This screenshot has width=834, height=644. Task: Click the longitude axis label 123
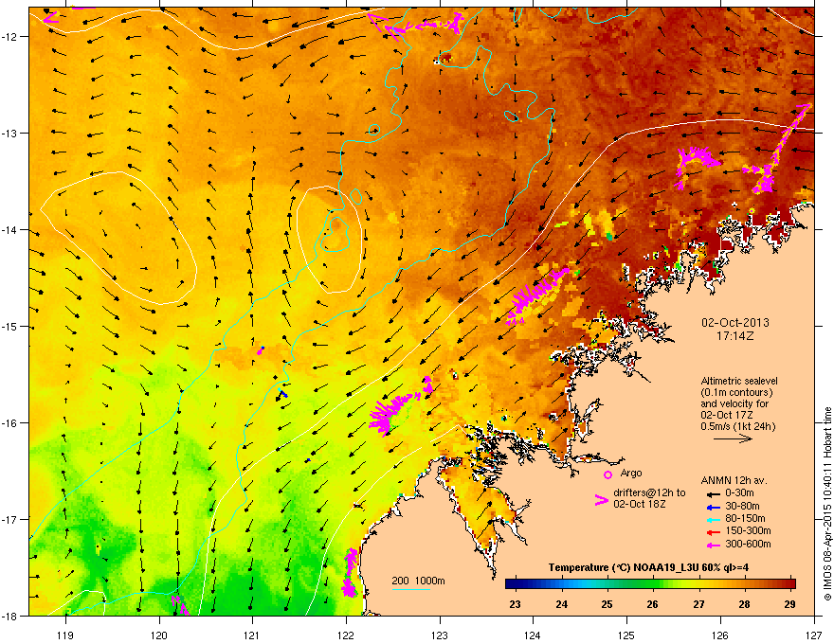[440, 635]
